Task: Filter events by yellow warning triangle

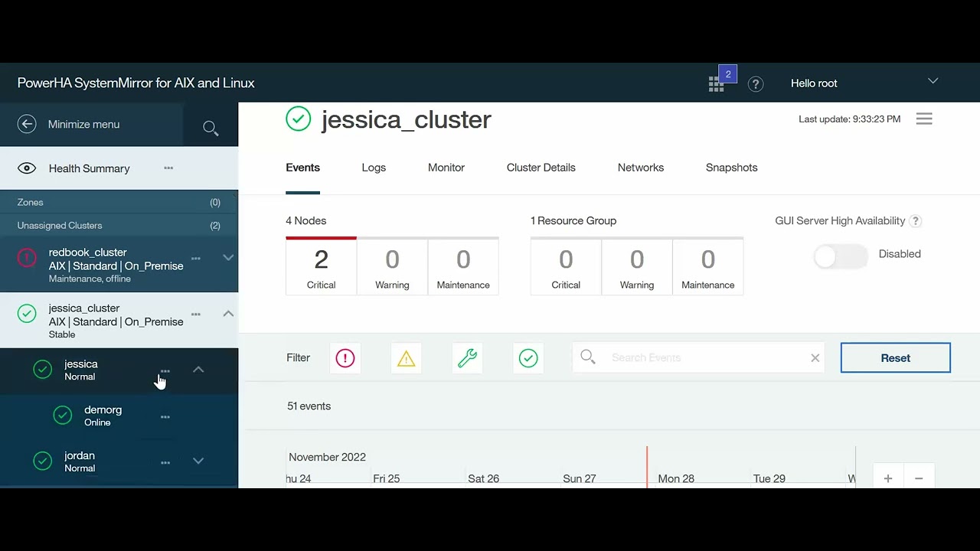Action: click(407, 358)
